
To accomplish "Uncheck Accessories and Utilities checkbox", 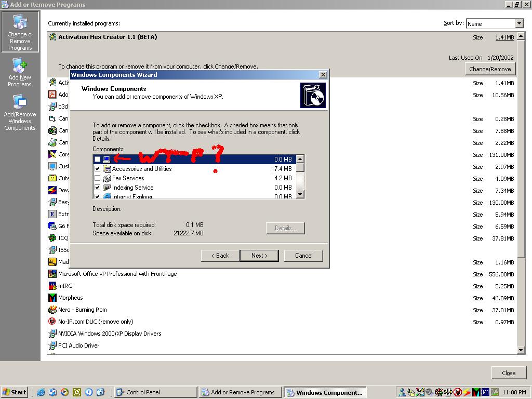I will 97,169.
